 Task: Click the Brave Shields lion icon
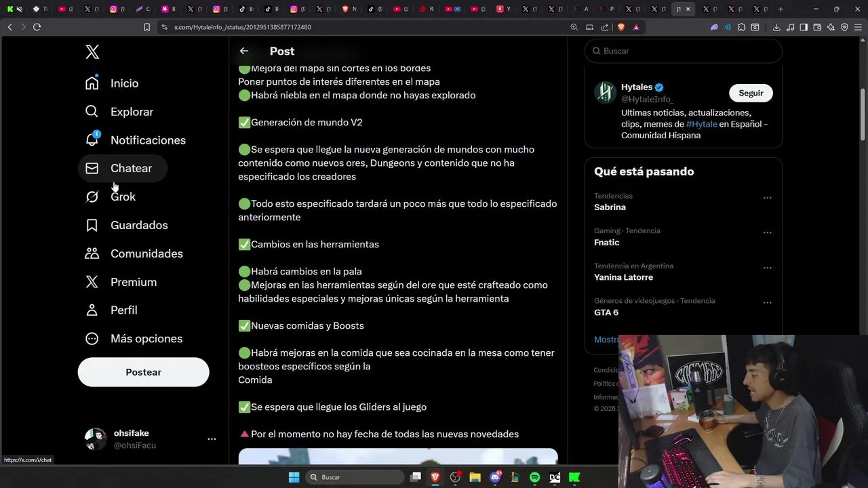(x=620, y=27)
